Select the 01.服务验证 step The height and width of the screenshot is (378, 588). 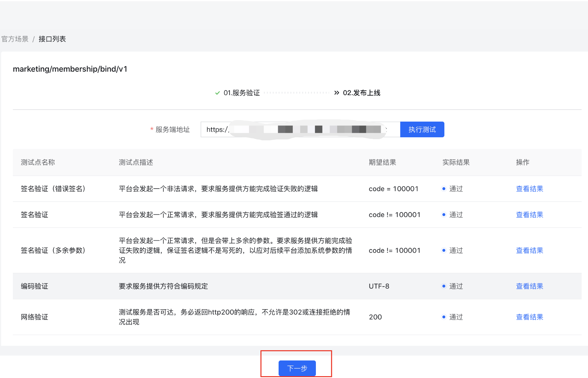(242, 93)
